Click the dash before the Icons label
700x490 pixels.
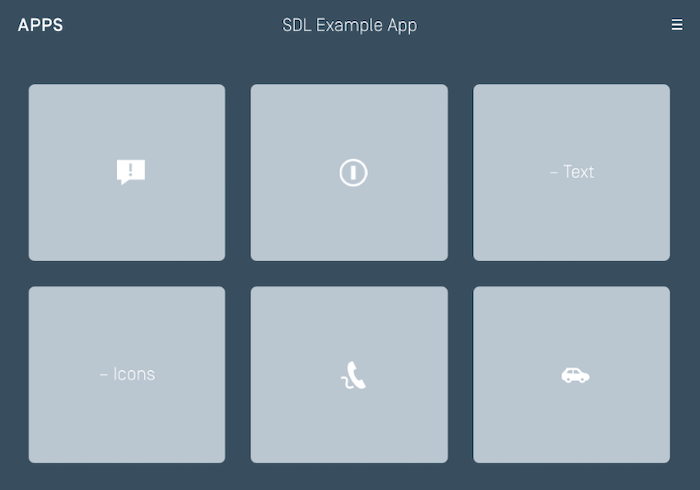(104, 374)
